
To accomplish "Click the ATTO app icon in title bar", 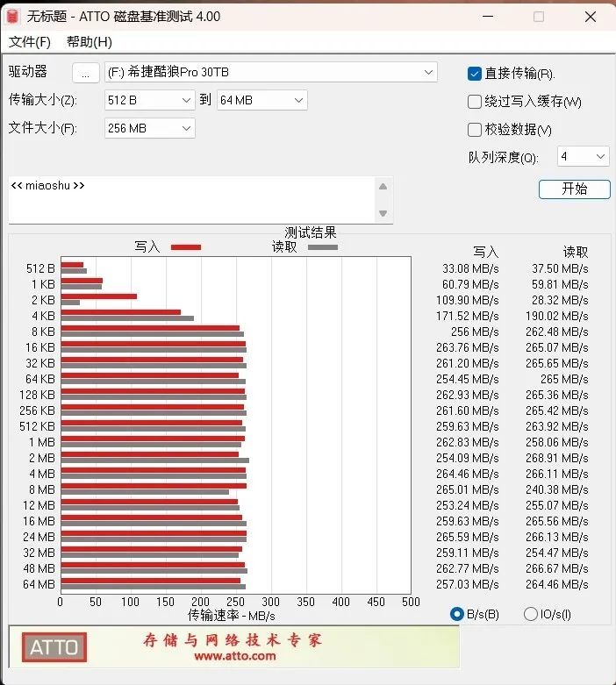I will (x=12, y=17).
